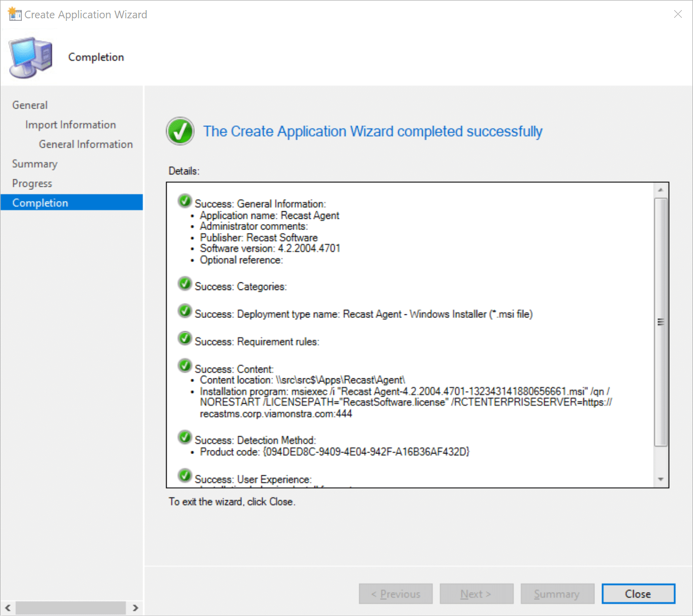Click the computer icon beside Completion header
Image resolution: width=693 pixels, height=616 pixels.
point(30,57)
